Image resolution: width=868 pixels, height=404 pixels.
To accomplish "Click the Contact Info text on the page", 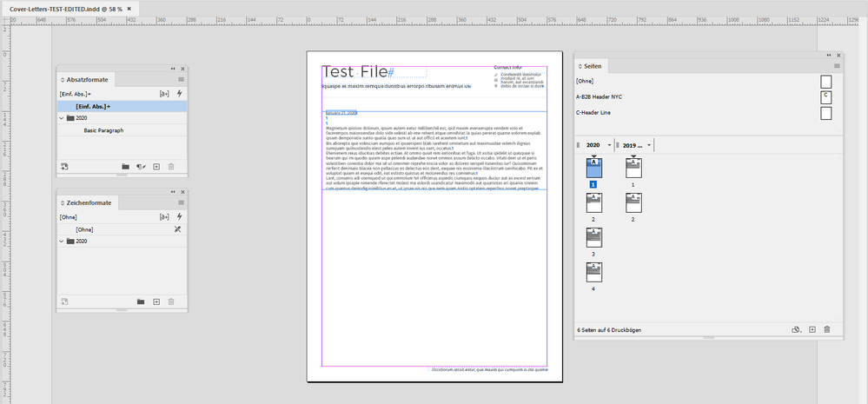I will [507, 67].
